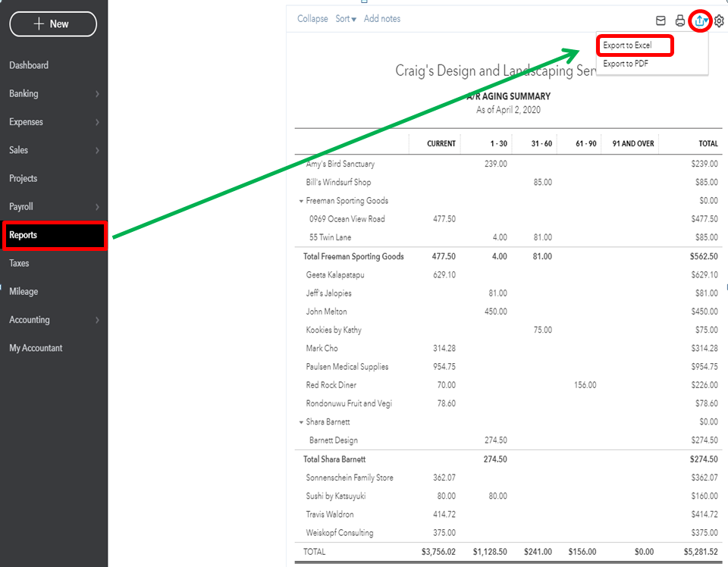Open the export share icon
This screenshot has width=728, height=567.
[700, 21]
